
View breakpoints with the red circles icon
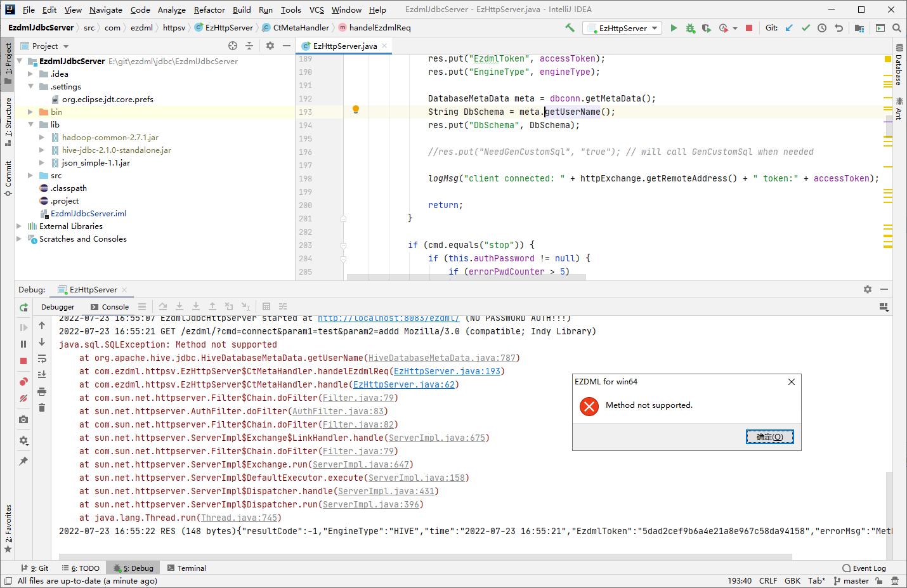pos(23,381)
